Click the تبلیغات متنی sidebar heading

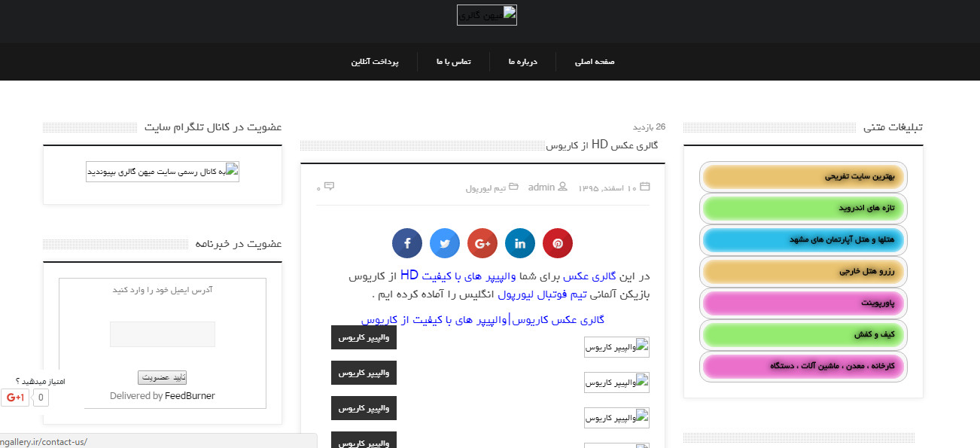[893, 127]
